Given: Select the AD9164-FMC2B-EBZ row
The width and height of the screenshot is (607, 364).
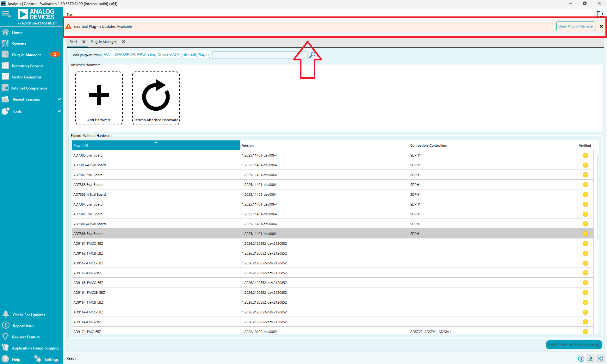Looking at the screenshot, I should (x=332, y=293).
